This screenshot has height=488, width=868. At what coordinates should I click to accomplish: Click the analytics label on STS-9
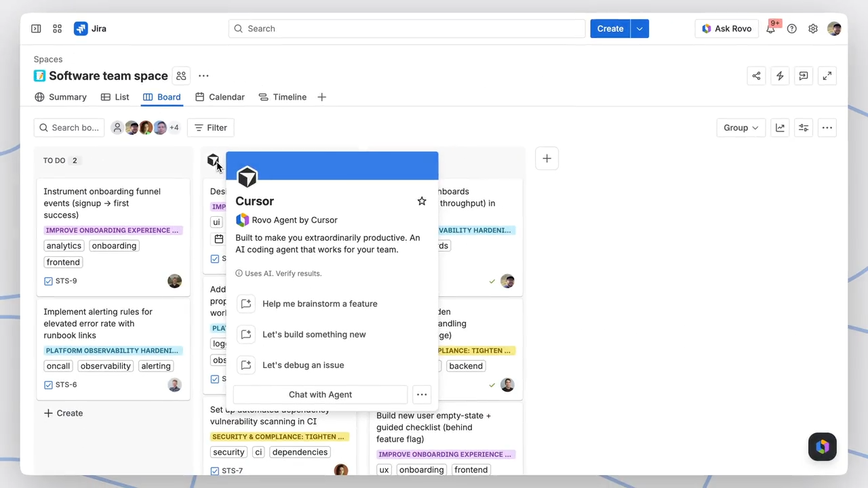coord(64,246)
